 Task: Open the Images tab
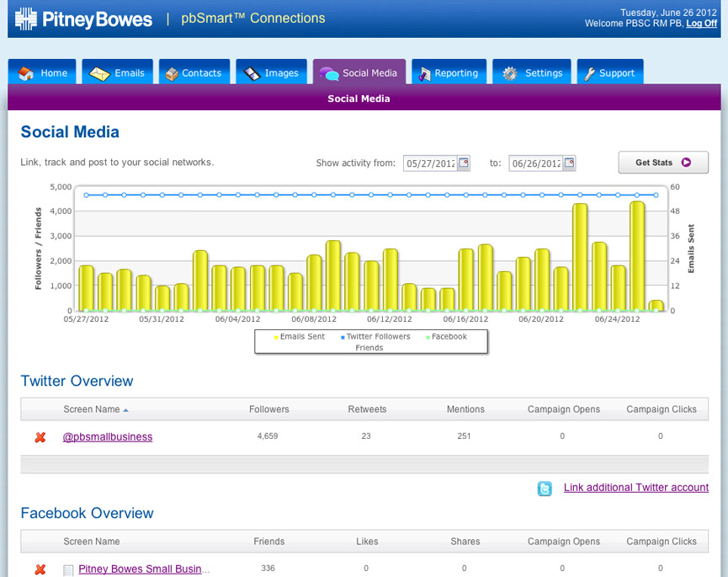pyautogui.click(x=272, y=72)
